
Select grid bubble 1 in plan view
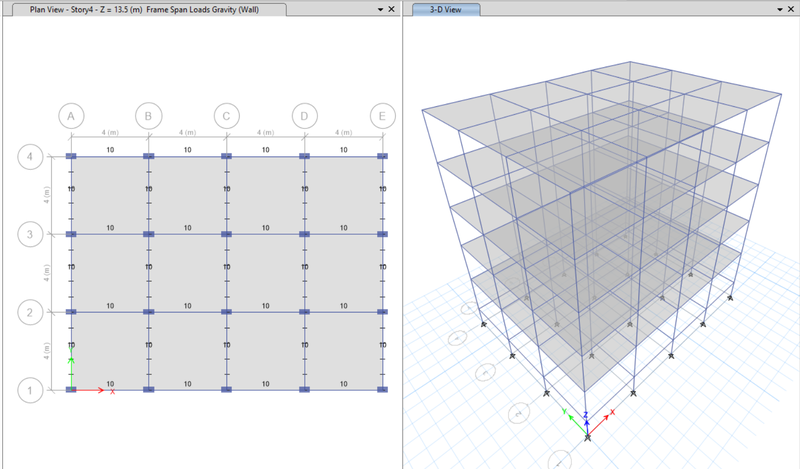click(x=30, y=390)
